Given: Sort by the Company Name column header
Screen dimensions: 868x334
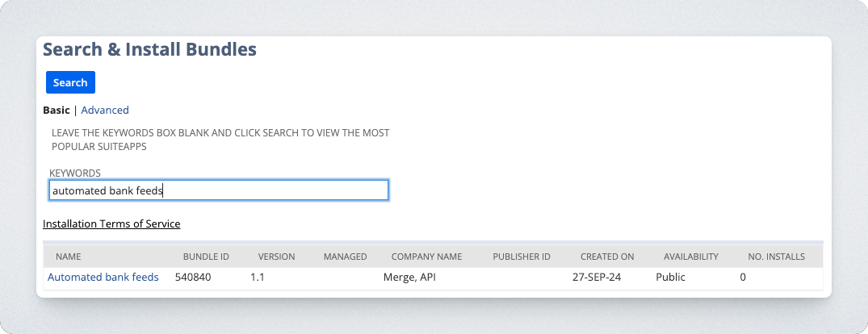Looking at the screenshot, I should point(426,257).
